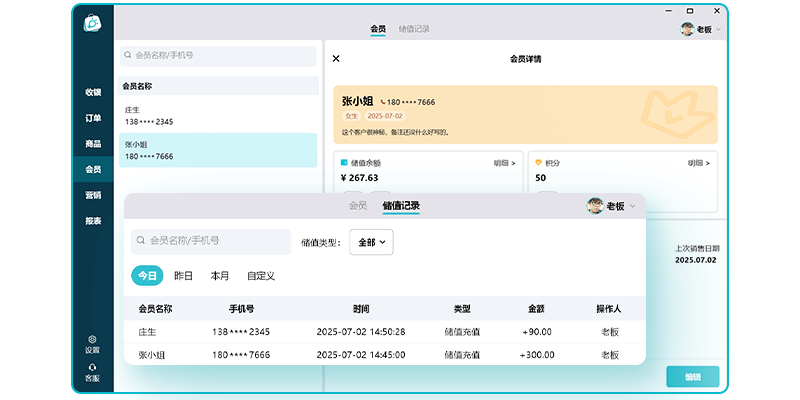Open the 储值类型 全部 dropdown
This screenshot has width=800, height=400.
[371, 242]
